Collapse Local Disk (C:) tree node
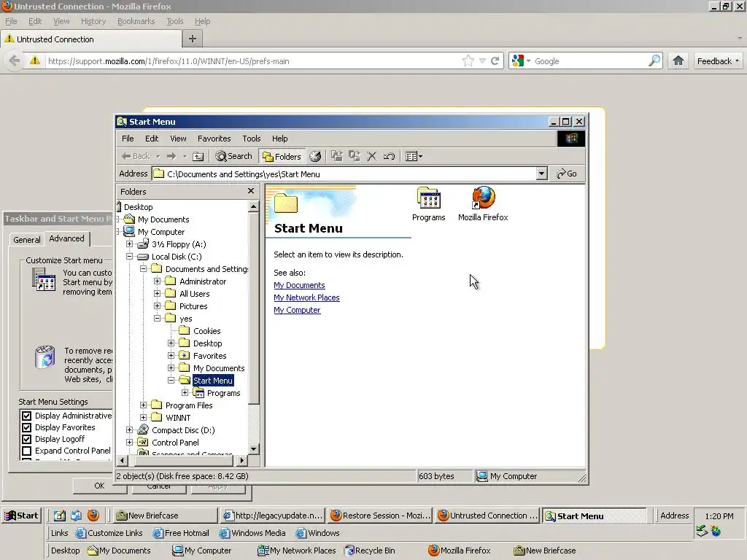The height and width of the screenshot is (560, 747). click(129, 256)
